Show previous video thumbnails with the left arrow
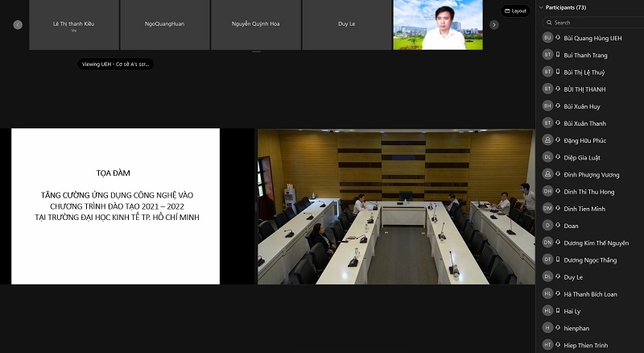This screenshot has height=353, width=644. (x=18, y=25)
